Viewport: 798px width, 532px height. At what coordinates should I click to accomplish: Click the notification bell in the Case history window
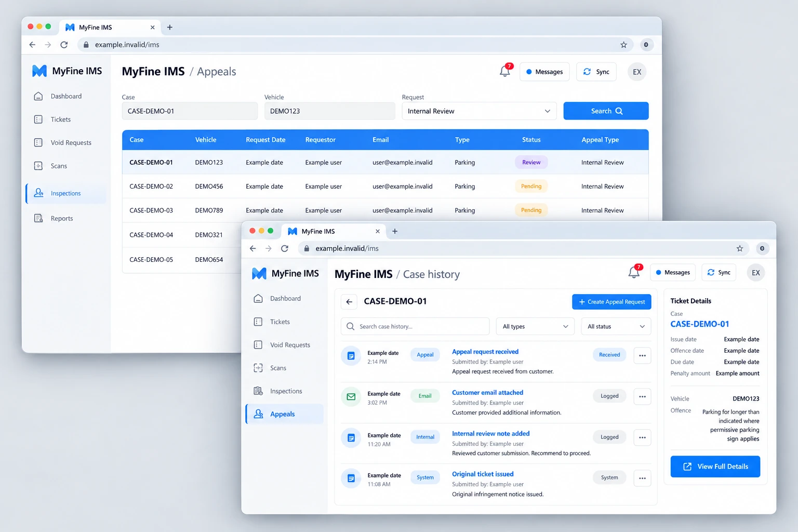point(634,272)
